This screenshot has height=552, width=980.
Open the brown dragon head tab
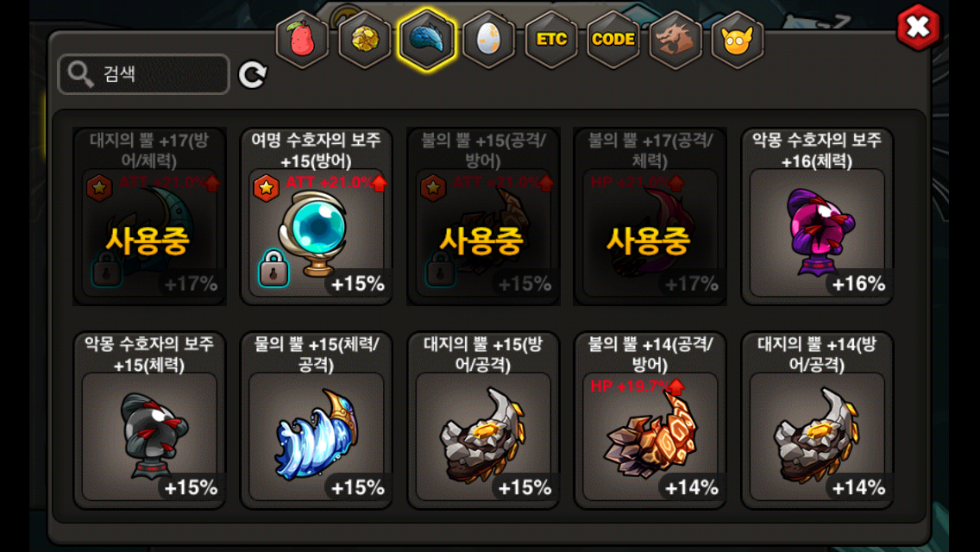675,40
